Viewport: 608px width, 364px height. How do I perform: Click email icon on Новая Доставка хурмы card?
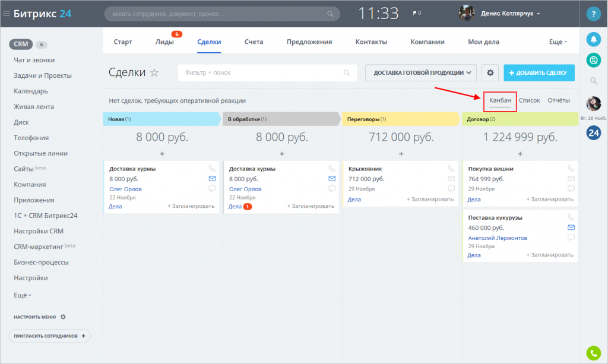coord(212,178)
